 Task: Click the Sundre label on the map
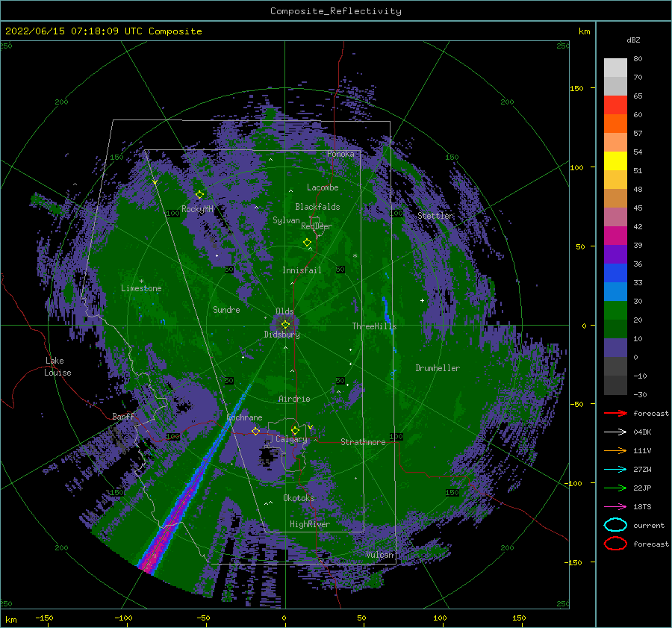tap(226, 310)
